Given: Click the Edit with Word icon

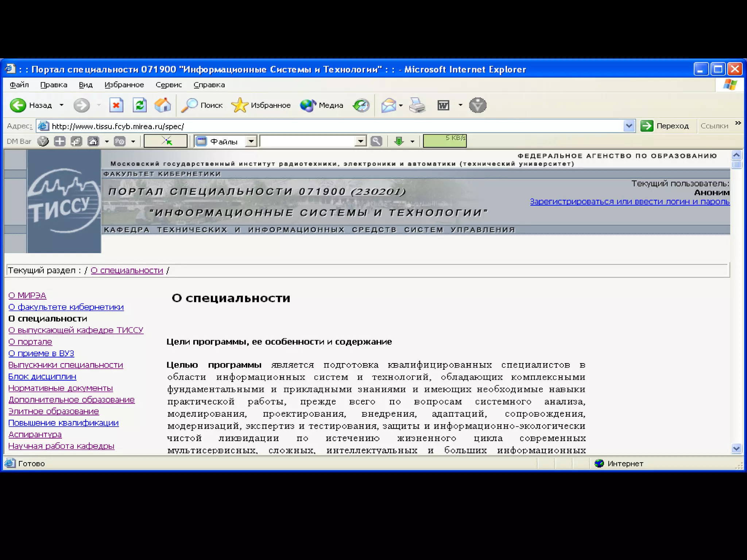Looking at the screenshot, I should pyautogui.click(x=443, y=105).
